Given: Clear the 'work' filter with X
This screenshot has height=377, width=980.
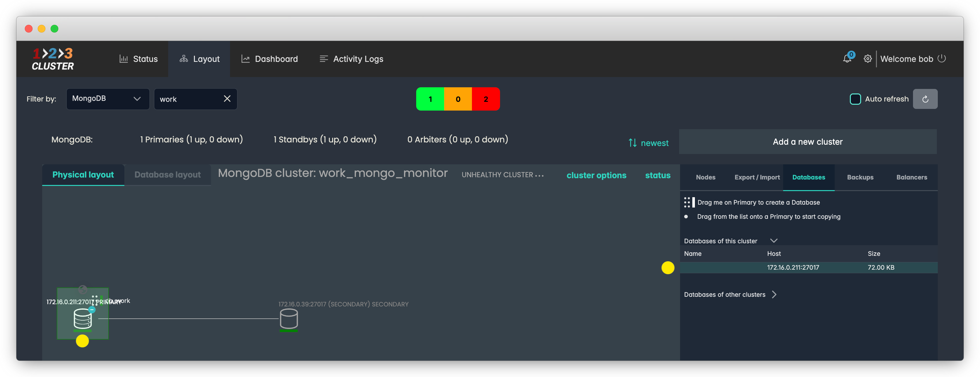Looking at the screenshot, I should pyautogui.click(x=227, y=99).
